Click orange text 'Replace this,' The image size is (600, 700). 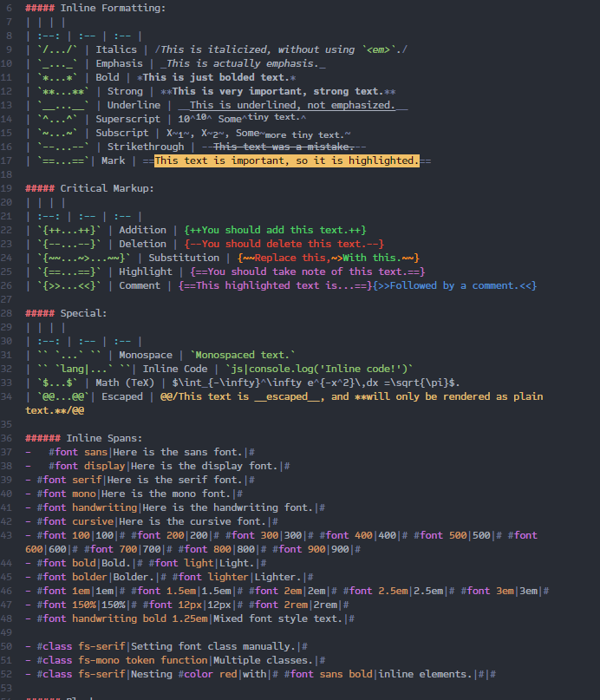(293, 258)
